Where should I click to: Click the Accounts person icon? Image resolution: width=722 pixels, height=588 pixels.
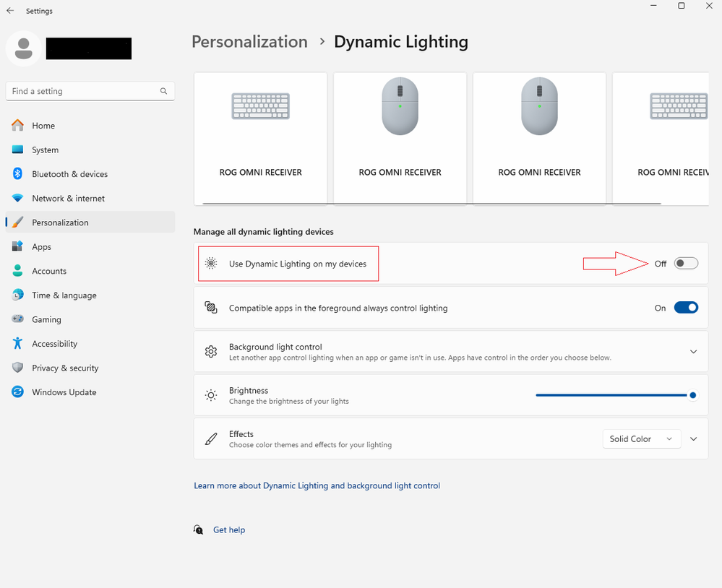17,271
